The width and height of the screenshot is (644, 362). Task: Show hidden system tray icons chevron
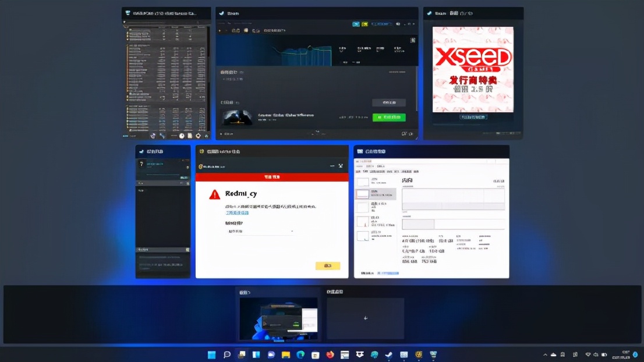click(x=545, y=354)
